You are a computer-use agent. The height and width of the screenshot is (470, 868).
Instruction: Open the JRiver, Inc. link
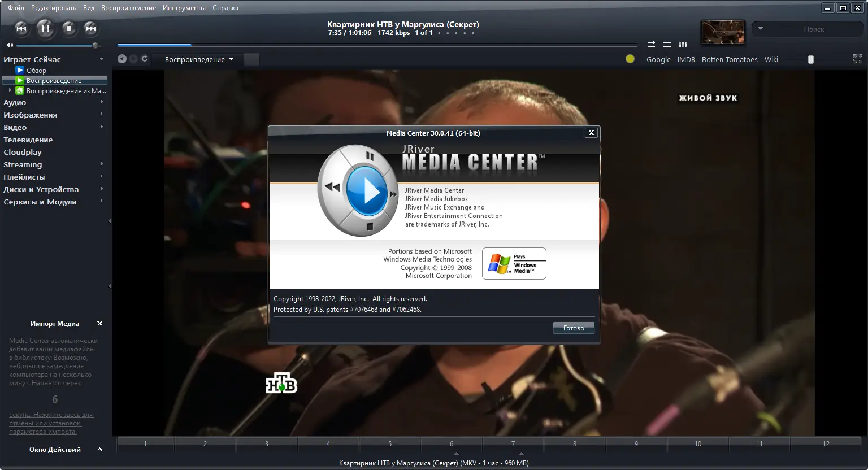tap(353, 299)
